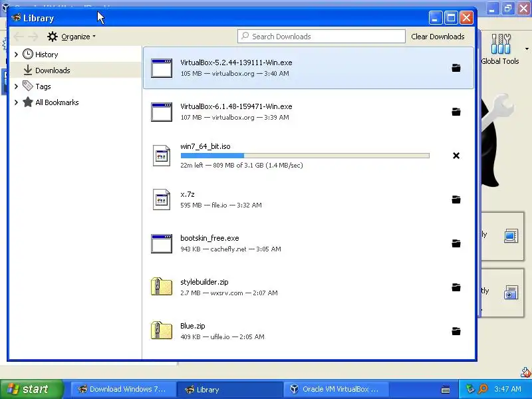Open the Organize dropdown menu
This screenshot has height=399, width=532.
72,37
